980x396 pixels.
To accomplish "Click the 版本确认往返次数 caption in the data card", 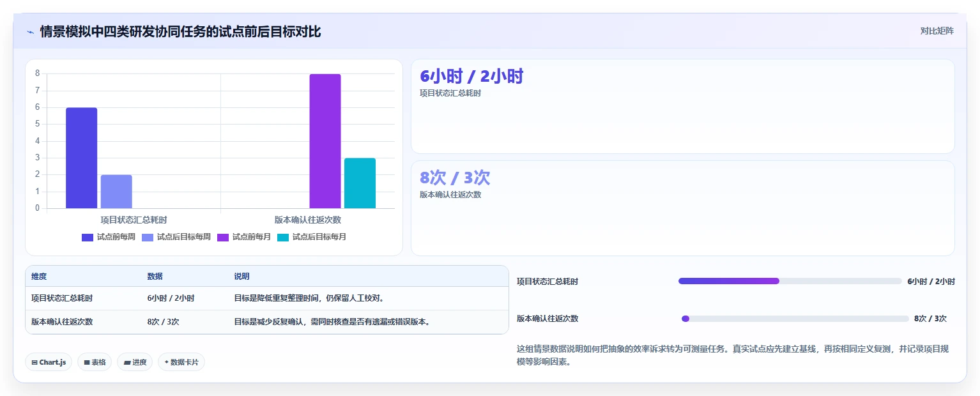I will [x=450, y=195].
